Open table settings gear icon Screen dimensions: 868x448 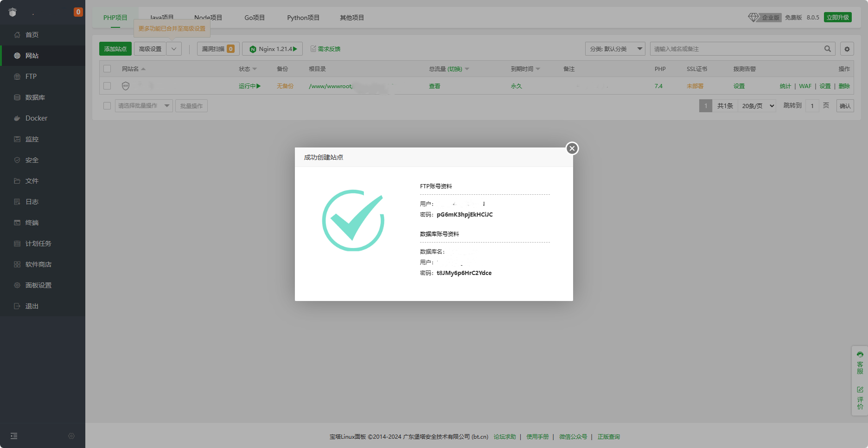847,49
